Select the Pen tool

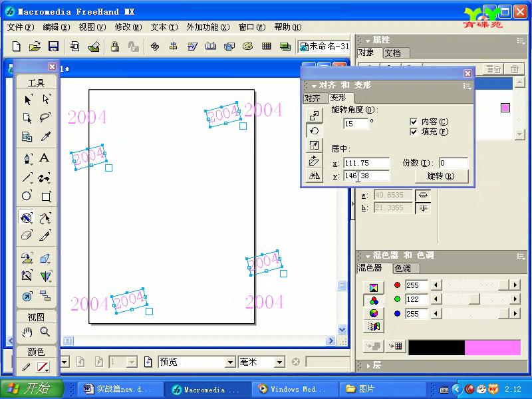pyautogui.click(x=27, y=158)
